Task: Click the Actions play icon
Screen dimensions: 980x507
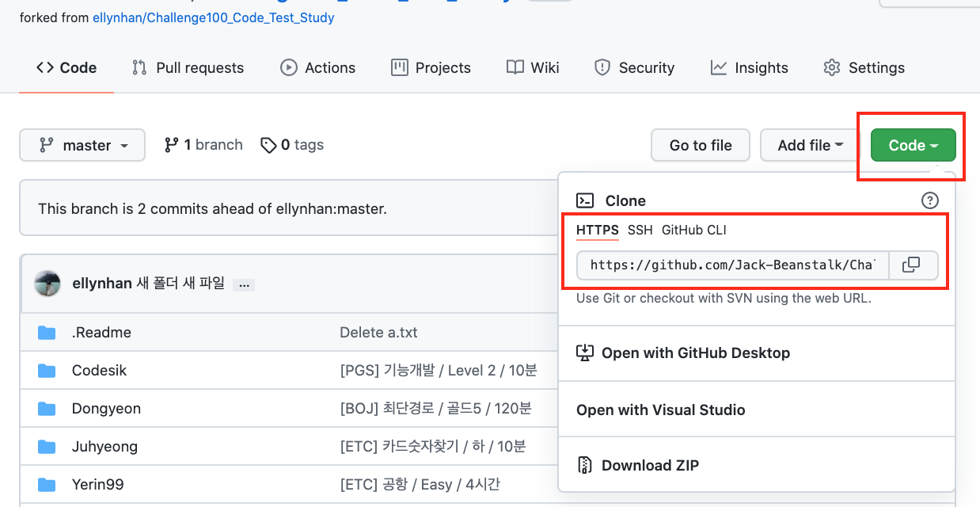Action: pyautogui.click(x=289, y=68)
